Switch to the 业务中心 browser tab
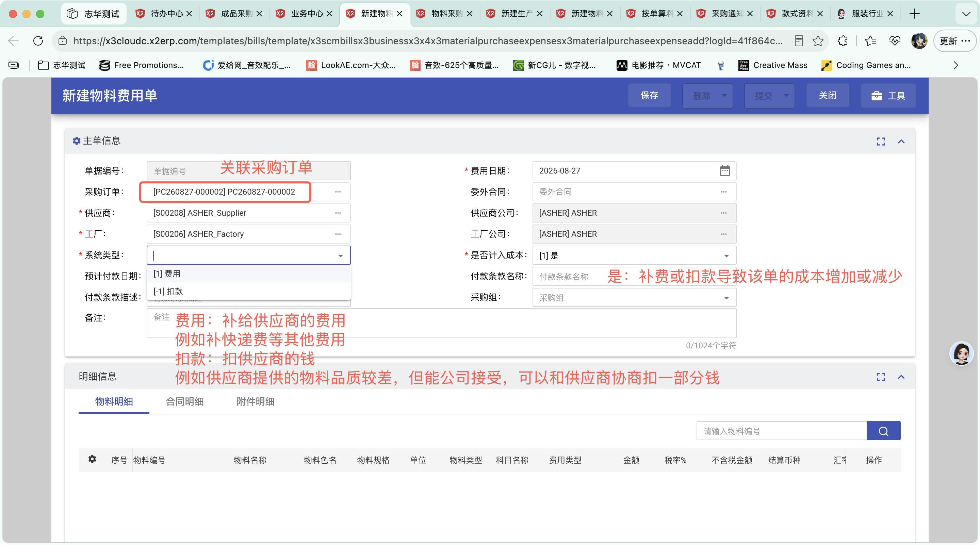Screen dimensions: 980x545 point(304,14)
